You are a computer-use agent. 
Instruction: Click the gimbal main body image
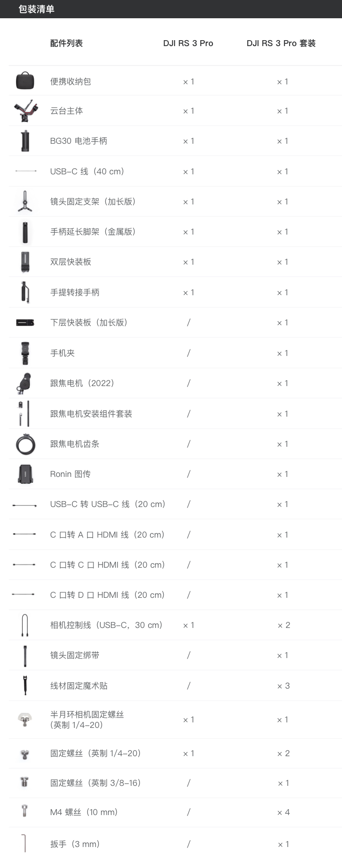tap(25, 110)
